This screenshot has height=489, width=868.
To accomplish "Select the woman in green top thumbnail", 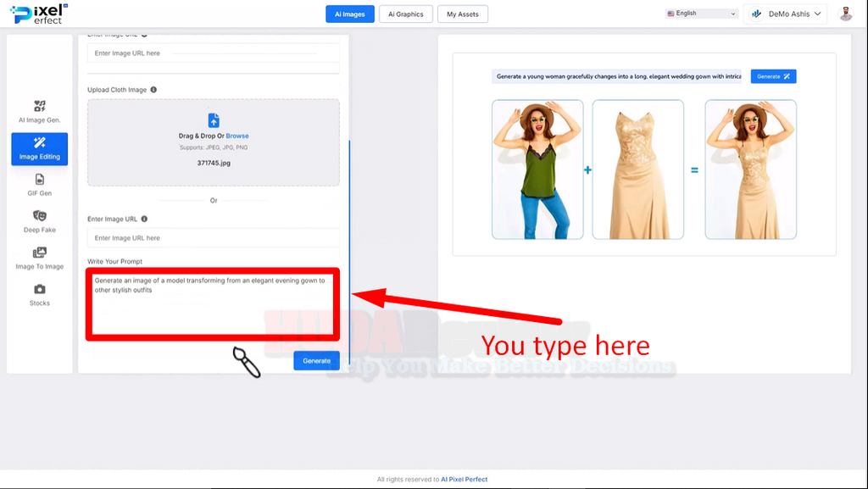I will point(537,169).
